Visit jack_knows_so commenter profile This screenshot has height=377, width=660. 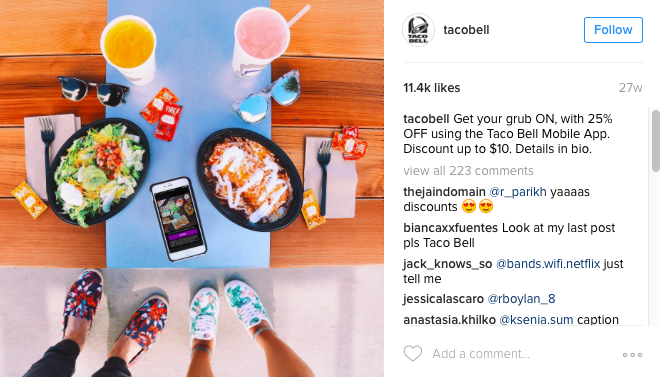pyautogui.click(x=447, y=264)
